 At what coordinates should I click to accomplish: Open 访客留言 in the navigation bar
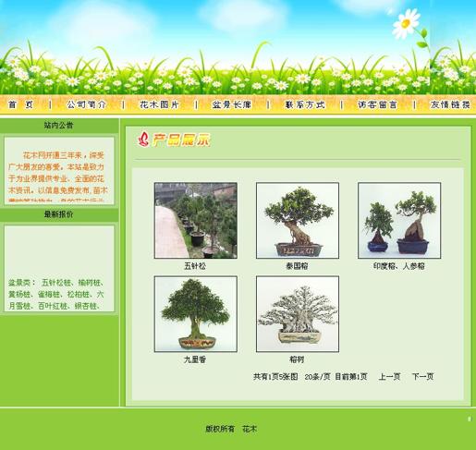coord(377,104)
